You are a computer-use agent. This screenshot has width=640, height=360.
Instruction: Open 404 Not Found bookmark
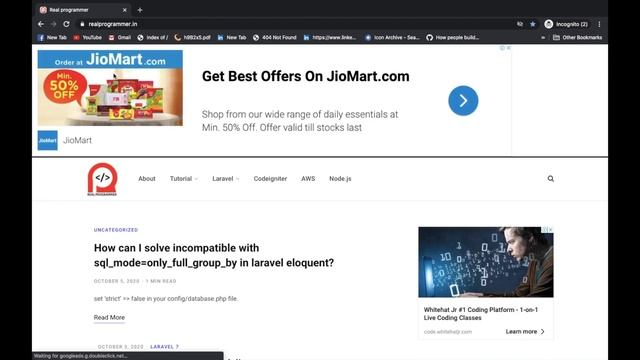pos(275,37)
